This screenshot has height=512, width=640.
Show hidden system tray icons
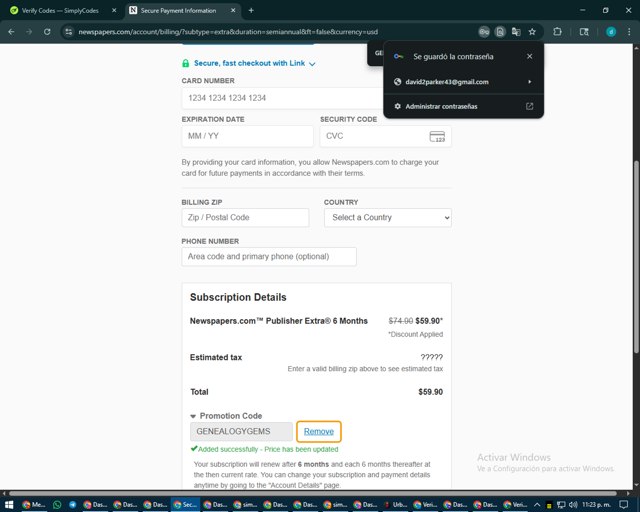coord(537,505)
